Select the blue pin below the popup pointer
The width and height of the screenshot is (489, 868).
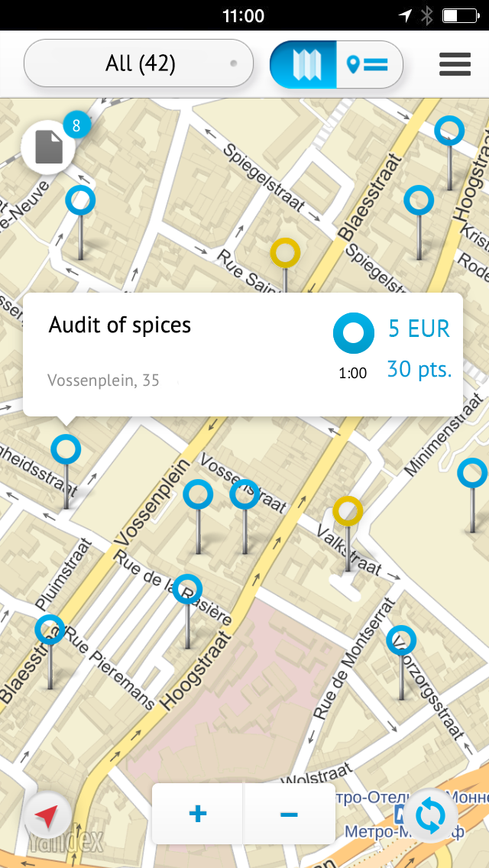(x=66, y=449)
